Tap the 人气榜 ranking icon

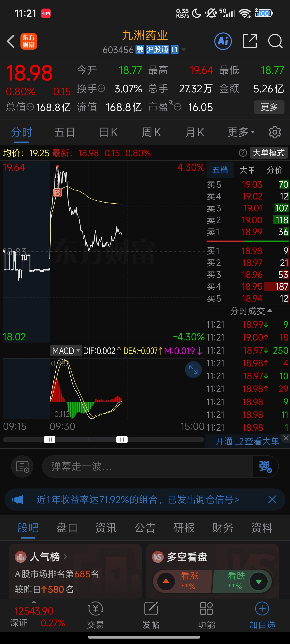coord(21,557)
